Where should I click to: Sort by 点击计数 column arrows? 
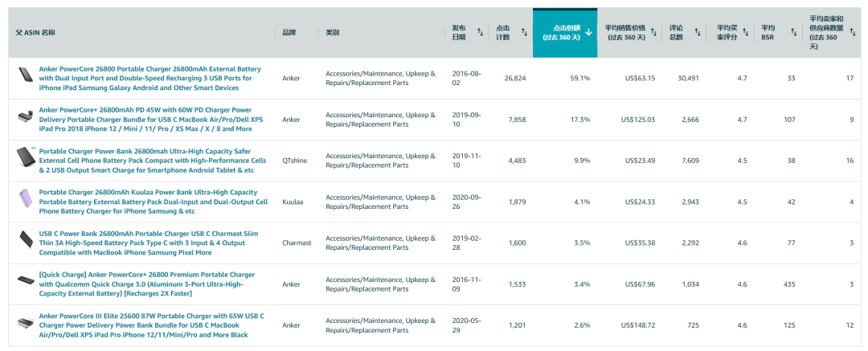point(524,33)
